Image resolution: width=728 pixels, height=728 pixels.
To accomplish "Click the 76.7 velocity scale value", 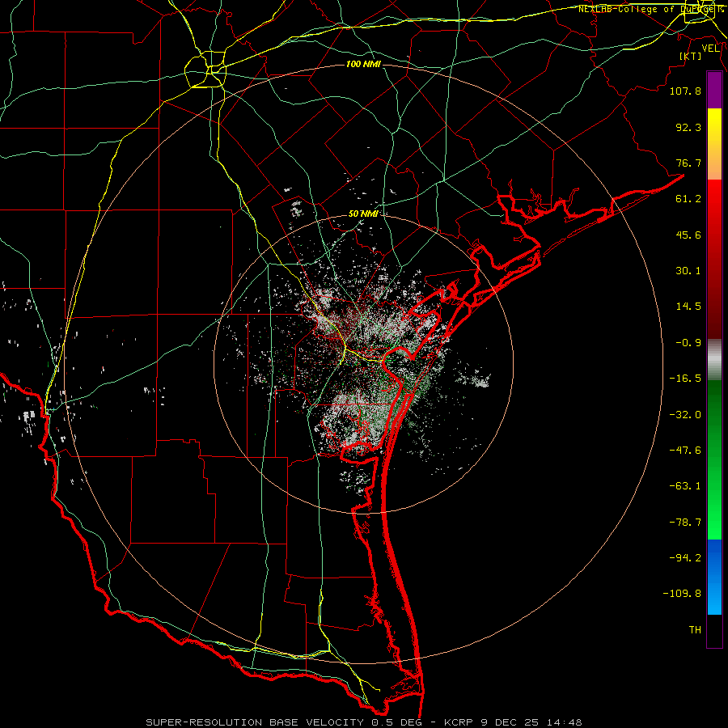I will (688, 163).
